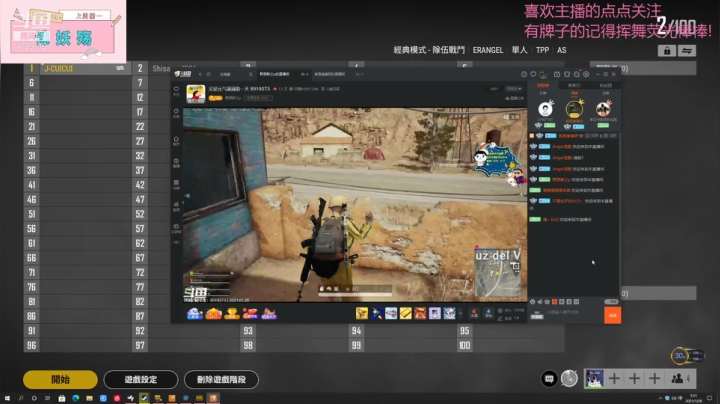Select the middle tab in chat panel
Image resolution: width=720 pixels, height=404 pixels.
pyautogui.click(x=574, y=85)
